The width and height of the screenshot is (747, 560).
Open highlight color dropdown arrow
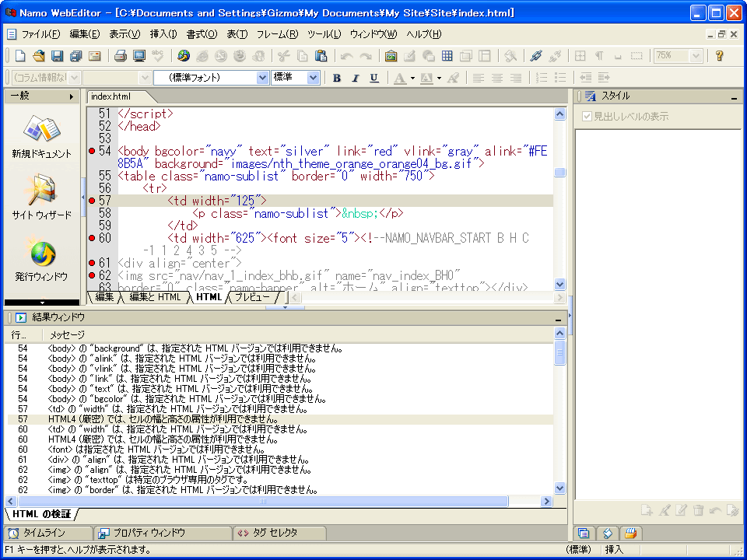coord(439,78)
